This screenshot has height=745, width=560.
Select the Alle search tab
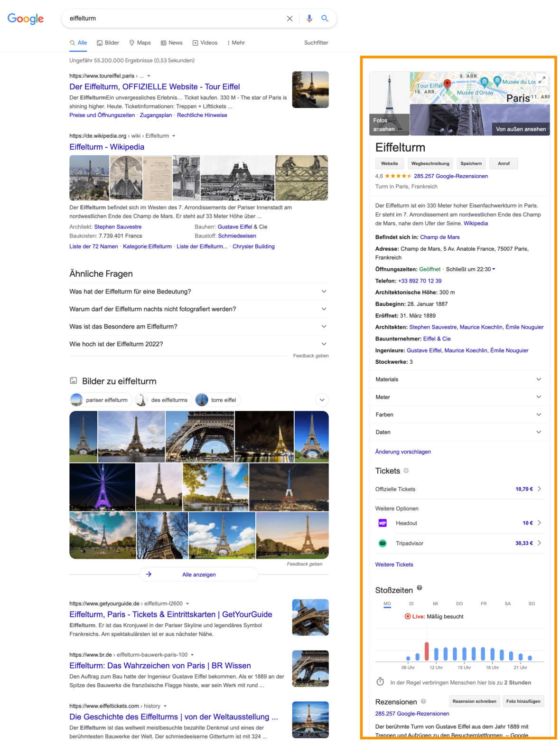pyautogui.click(x=78, y=43)
